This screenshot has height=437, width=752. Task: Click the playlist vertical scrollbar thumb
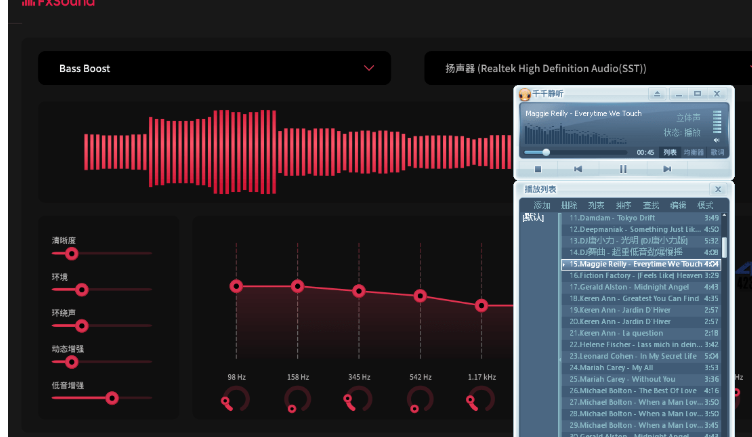[724, 248]
